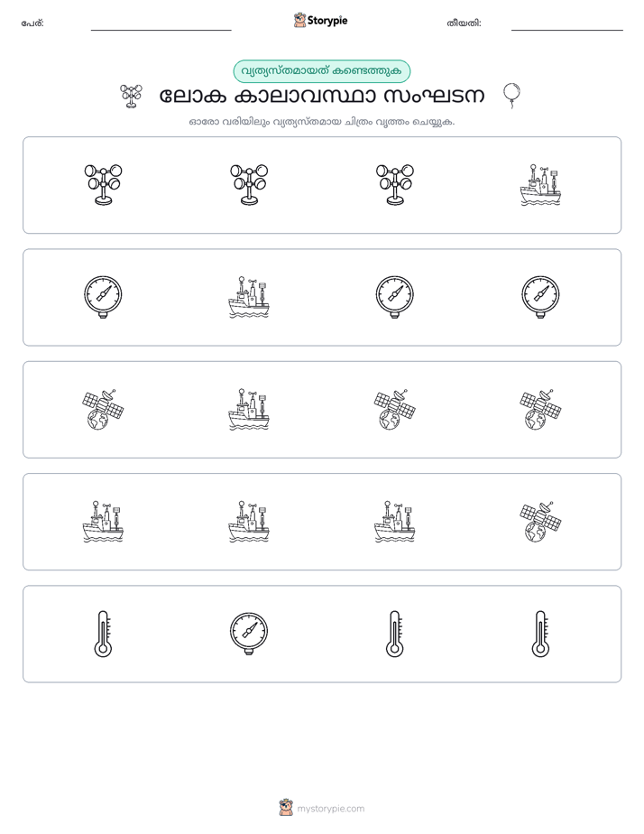Select the first anemometer in top row
644x834 pixels.
coord(103,185)
